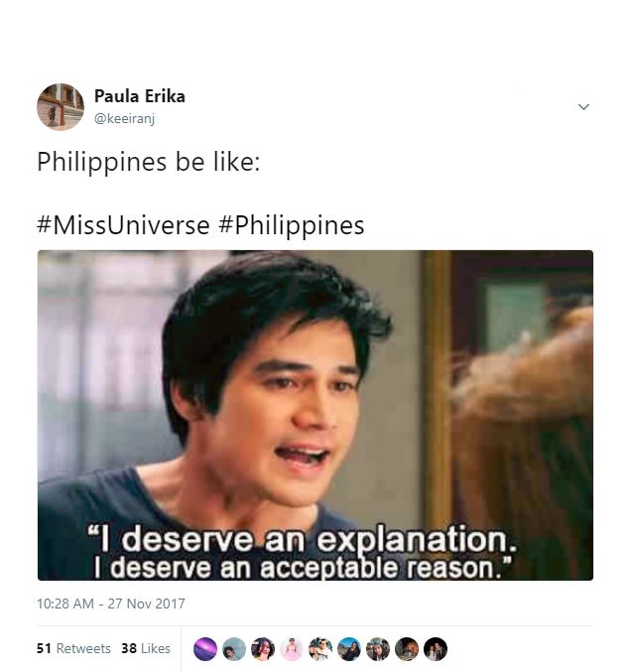The width and height of the screenshot is (628, 672).
Task: Open the tweet timestamp 10:28 AM 27 Nov 2017
Action: click(x=111, y=604)
